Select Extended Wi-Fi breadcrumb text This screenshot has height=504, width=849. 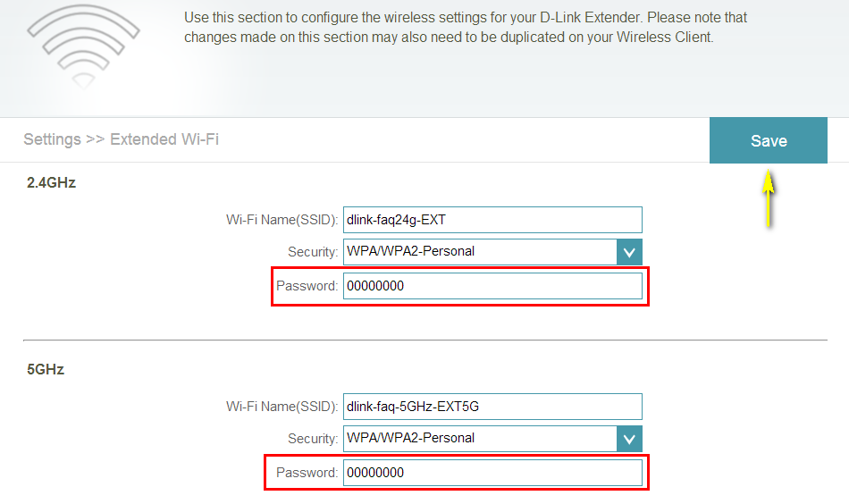coord(164,139)
